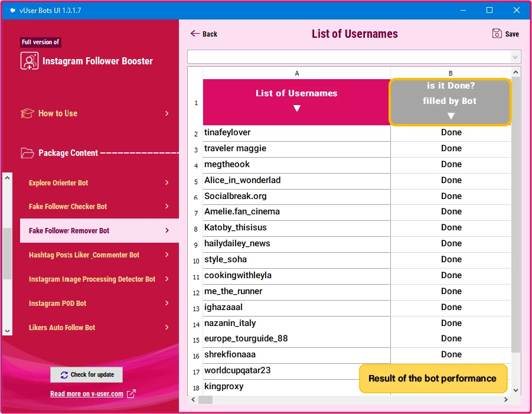Click the sidebar scroll up arrow

tap(8, 178)
